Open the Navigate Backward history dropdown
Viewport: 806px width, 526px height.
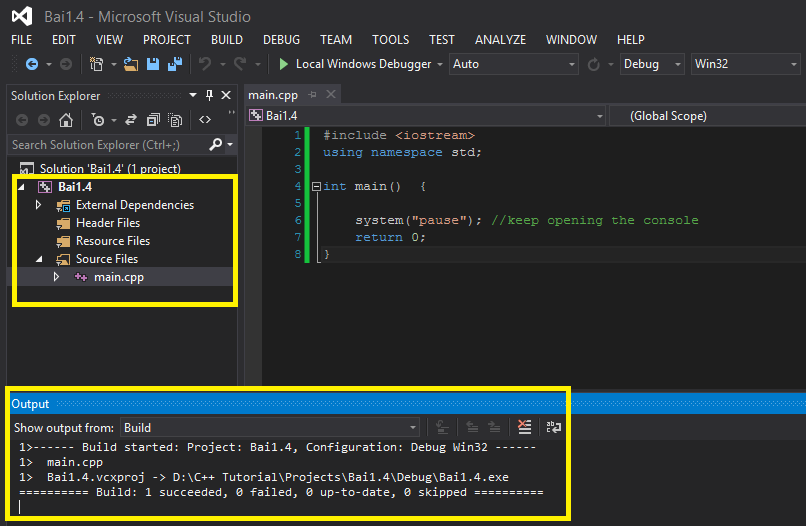point(49,64)
